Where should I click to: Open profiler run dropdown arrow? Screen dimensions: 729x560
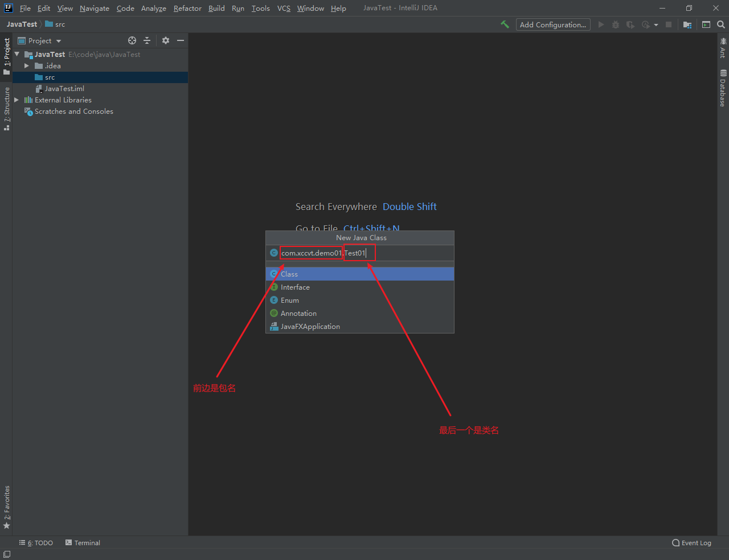[x=656, y=25]
